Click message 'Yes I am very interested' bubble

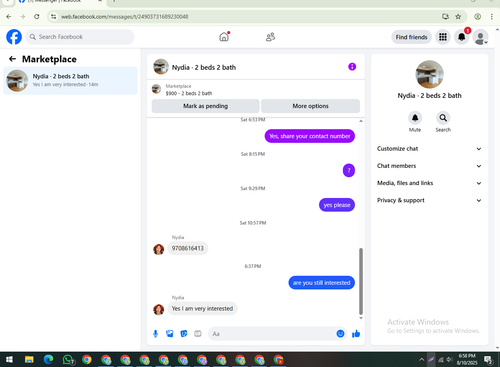[x=202, y=309]
